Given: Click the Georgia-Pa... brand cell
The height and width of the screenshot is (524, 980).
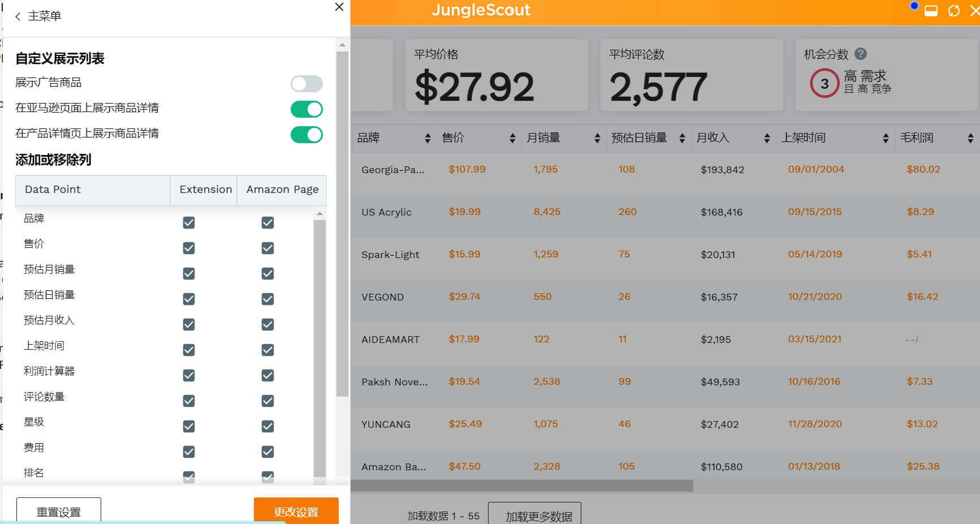Looking at the screenshot, I should click(x=393, y=170).
